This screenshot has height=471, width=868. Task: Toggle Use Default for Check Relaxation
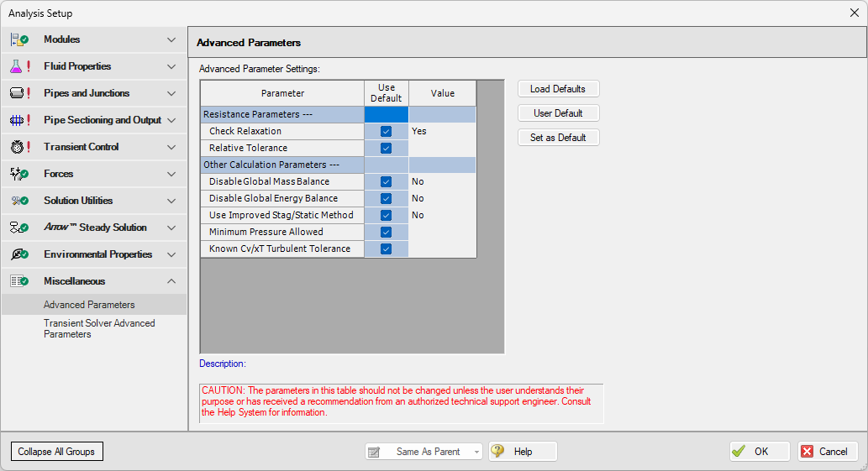coord(387,132)
